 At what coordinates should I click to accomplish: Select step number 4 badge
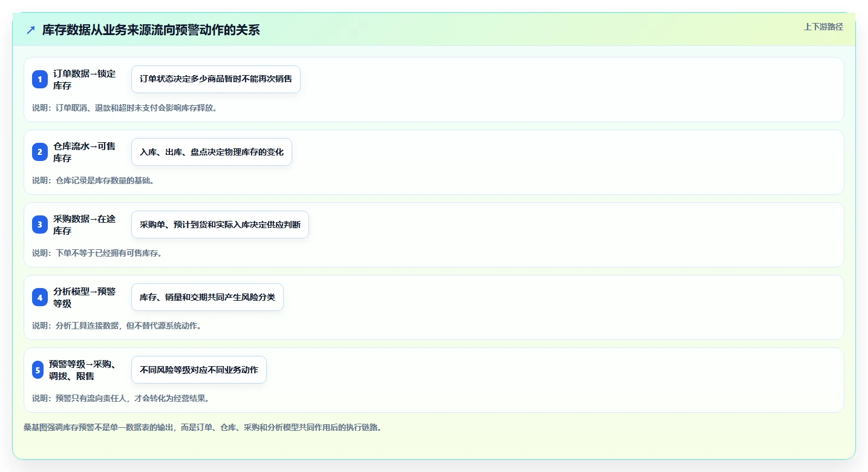click(40, 297)
